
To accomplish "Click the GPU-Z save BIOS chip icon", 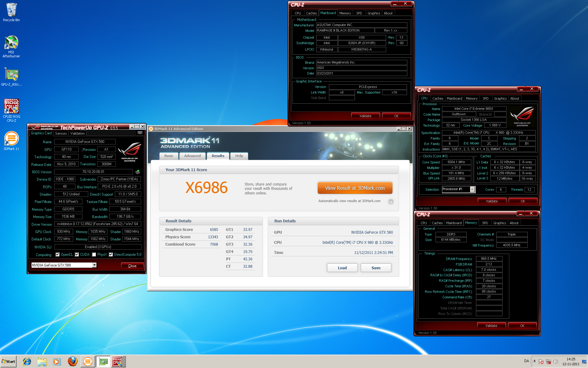I will pos(137,172).
